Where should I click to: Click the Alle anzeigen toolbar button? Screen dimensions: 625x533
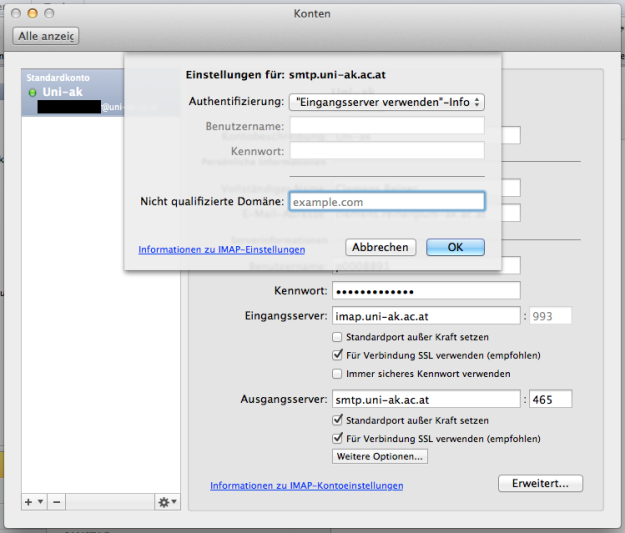[x=46, y=36]
